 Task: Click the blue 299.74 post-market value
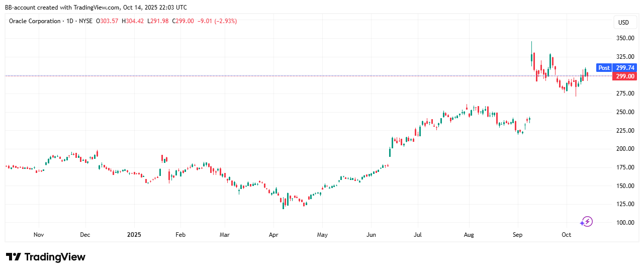coord(625,68)
